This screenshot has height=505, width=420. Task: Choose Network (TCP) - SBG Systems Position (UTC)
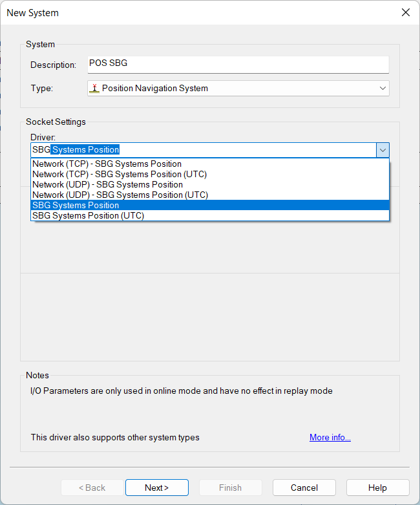coord(120,174)
